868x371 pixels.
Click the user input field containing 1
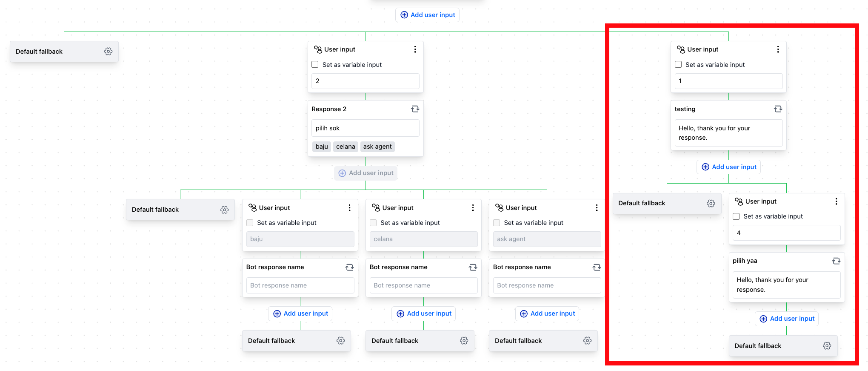tap(728, 81)
